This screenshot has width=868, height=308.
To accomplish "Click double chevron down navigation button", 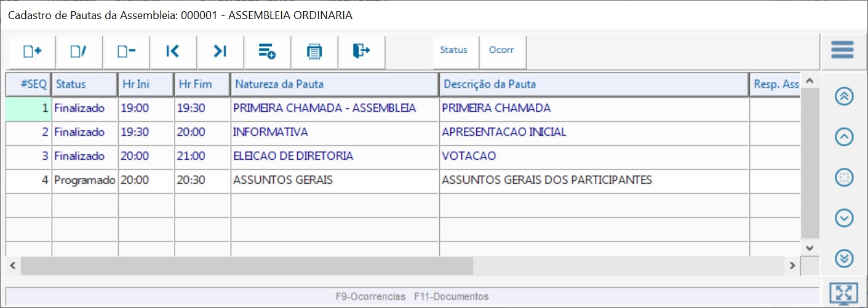I will tap(844, 259).
